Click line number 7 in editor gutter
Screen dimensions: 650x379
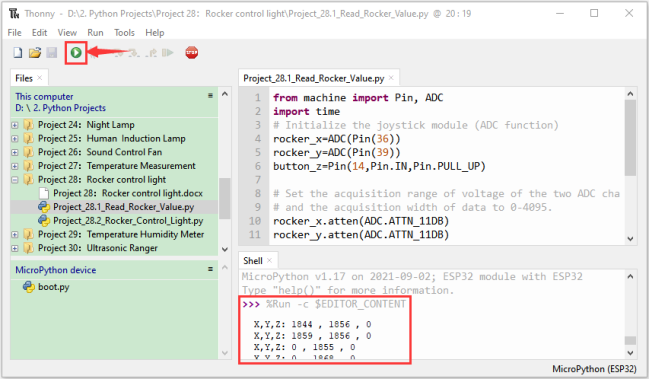coord(258,180)
